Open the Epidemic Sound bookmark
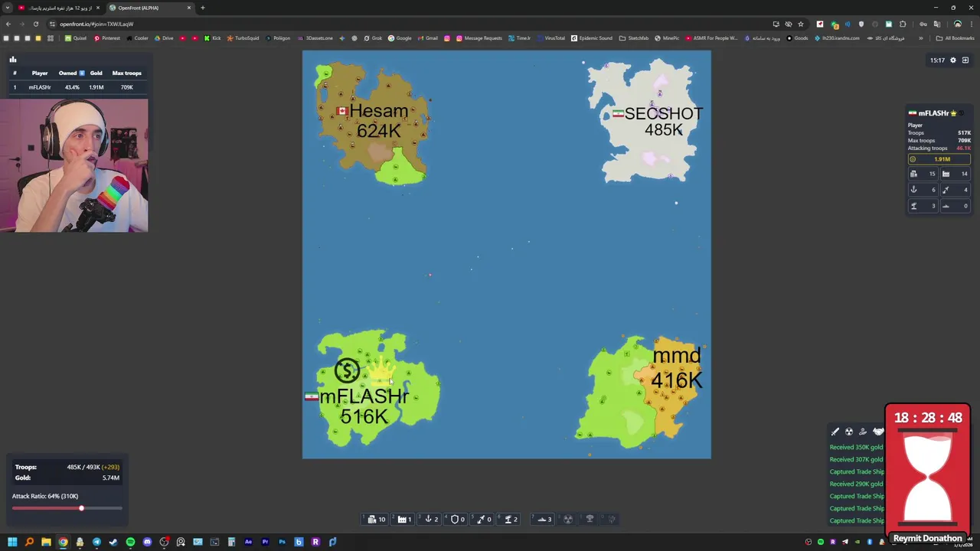980x551 pixels. pyautogui.click(x=592, y=38)
